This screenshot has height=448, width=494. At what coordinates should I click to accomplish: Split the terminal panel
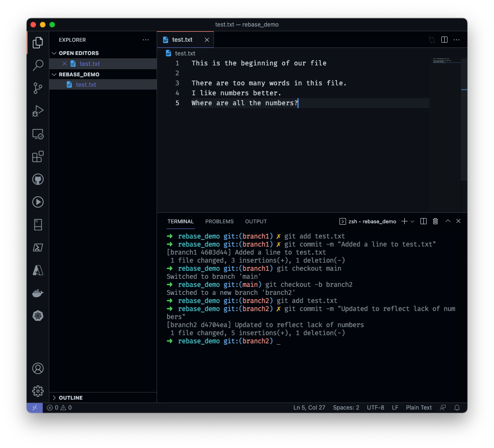point(423,221)
